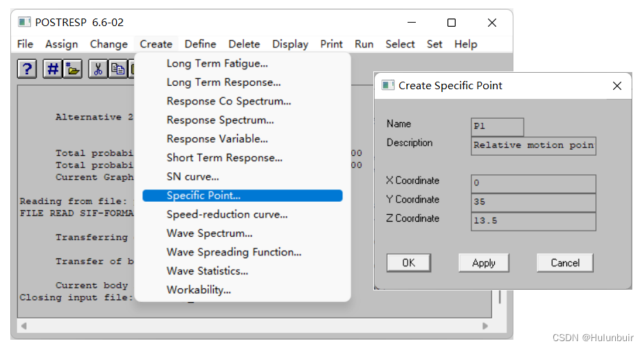
Task: Click the Name field containing P1
Action: click(498, 127)
